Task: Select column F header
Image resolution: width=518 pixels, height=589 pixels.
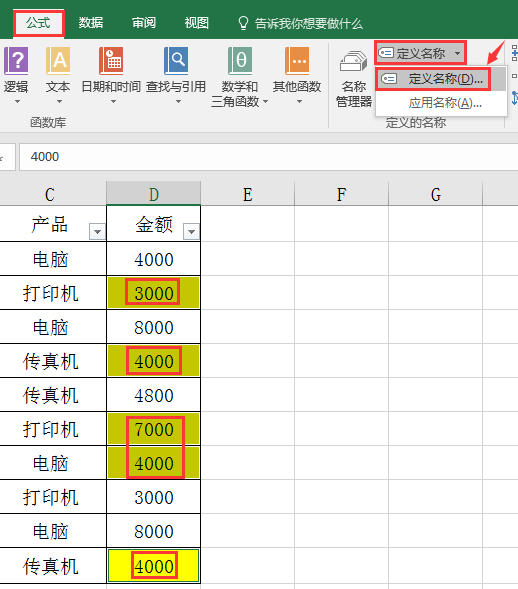Action: pyautogui.click(x=341, y=194)
